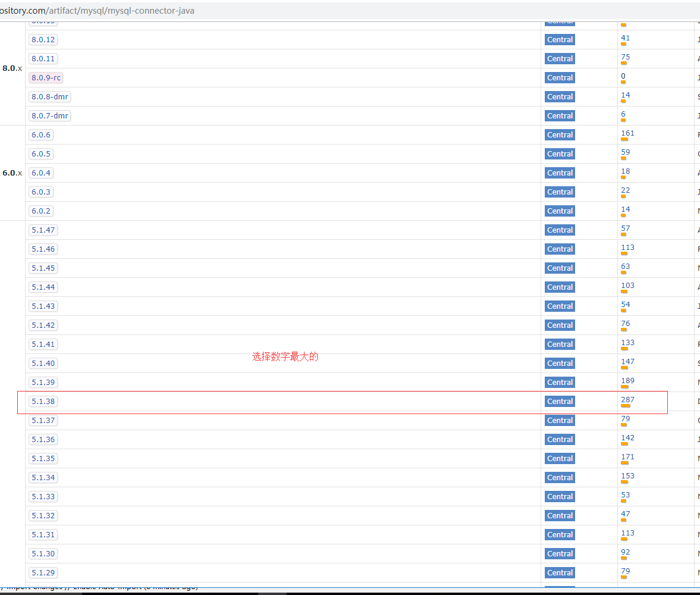Screen dimensions: 700x595
Task: Open usages count 47 for 5.1.32
Action: click(625, 514)
